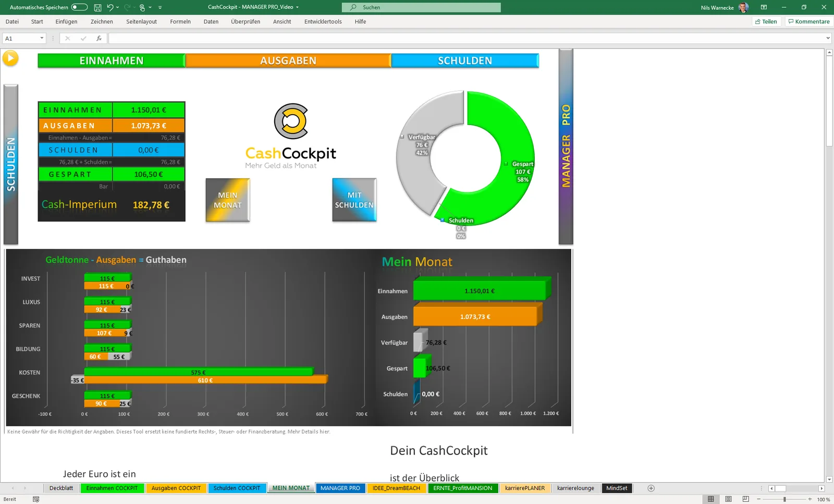The width and height of the screenshot is (834, 504).
Task: Click the Kommentare button
Action: pyautogui.click(x=809, y=22)
